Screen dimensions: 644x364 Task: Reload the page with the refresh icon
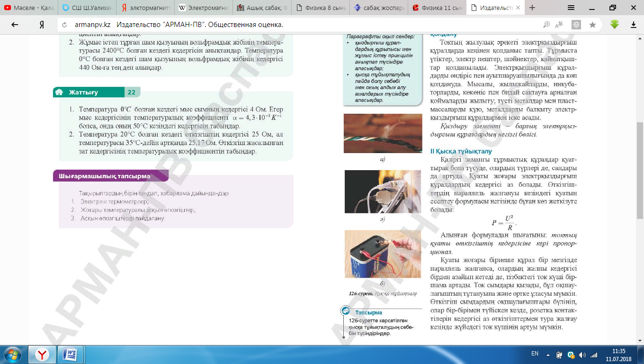(x=65, y=25)
